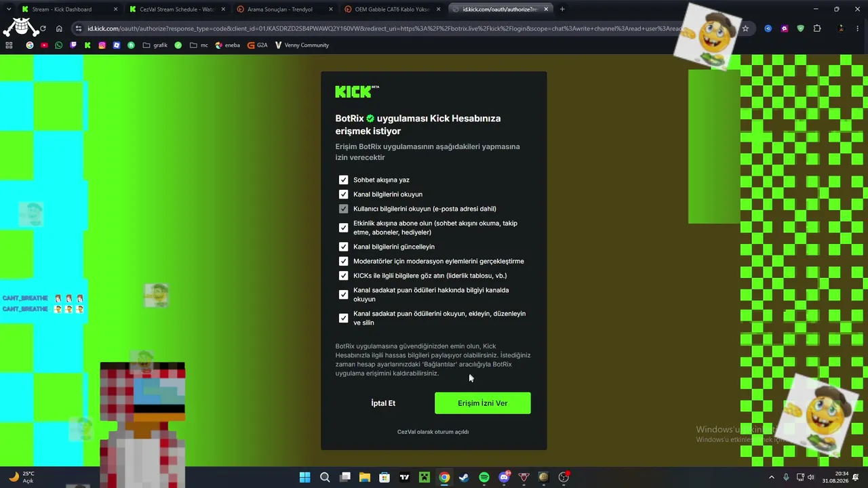This screenshot has width=868, height=488.
Task: Click the address bar URL
Action: pyautogui.click(x=384, y=28)
